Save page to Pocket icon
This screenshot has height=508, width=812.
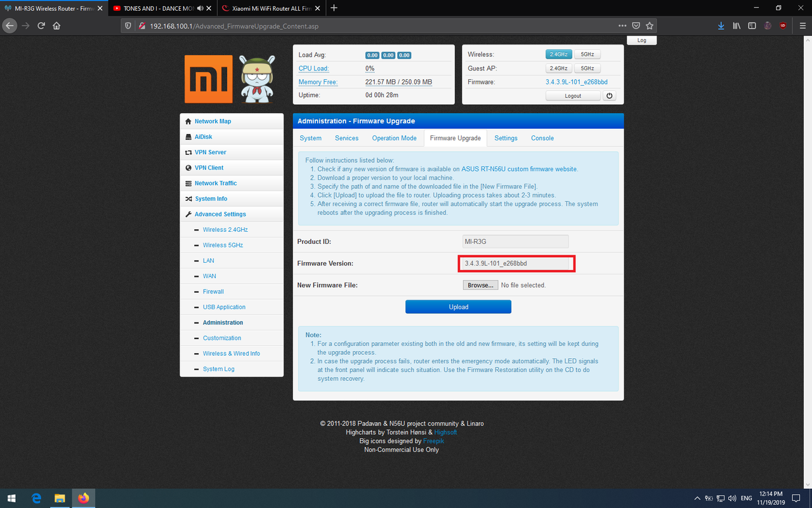(636, 26)
